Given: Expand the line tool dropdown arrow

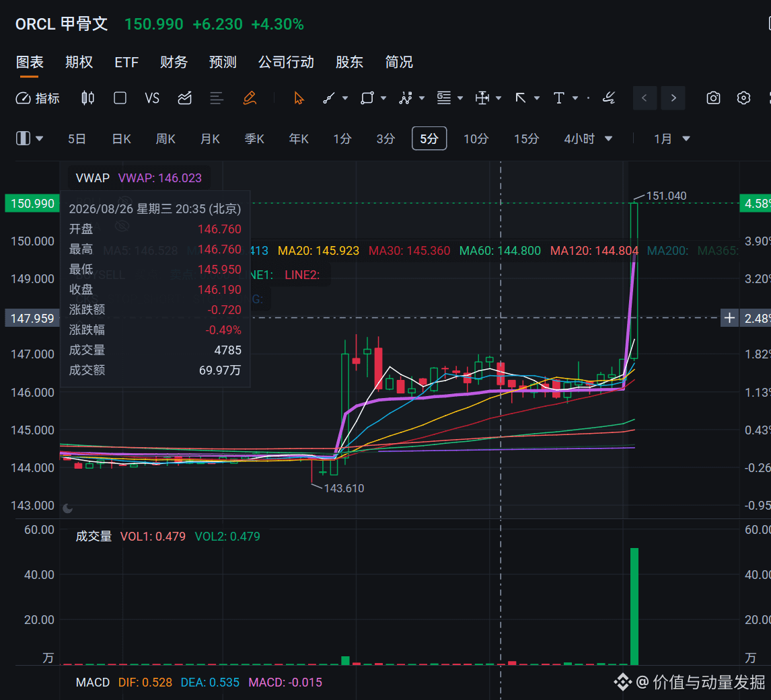Looking at the screenshot, I should tap(345, 98).
